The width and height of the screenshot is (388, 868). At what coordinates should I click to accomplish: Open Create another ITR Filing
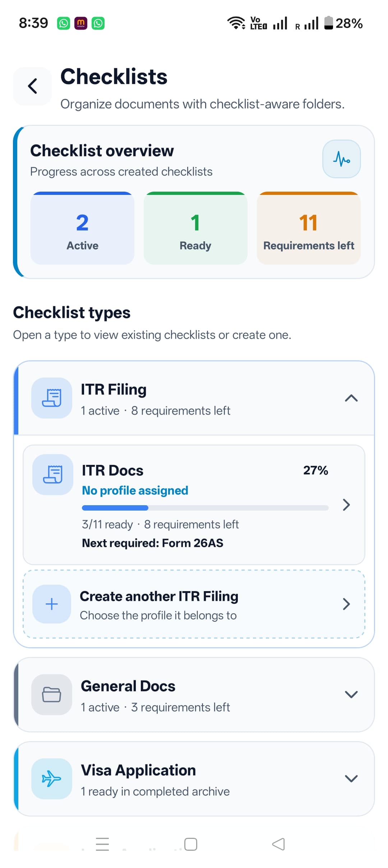194,604
